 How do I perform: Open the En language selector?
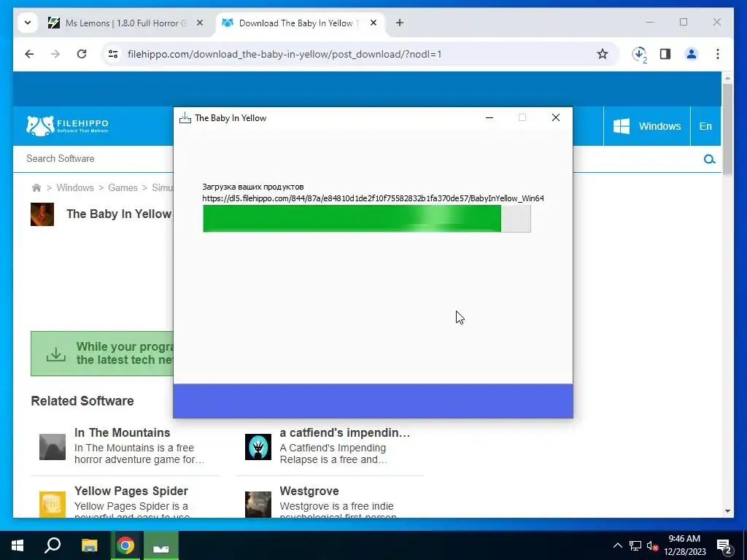pyautogui.click(x=705, y=126)
